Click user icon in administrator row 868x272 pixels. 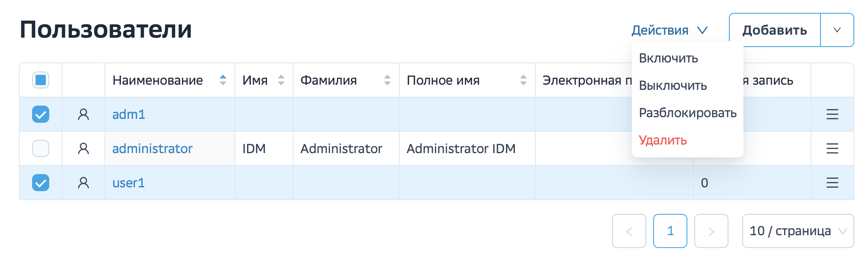(83, 148)
